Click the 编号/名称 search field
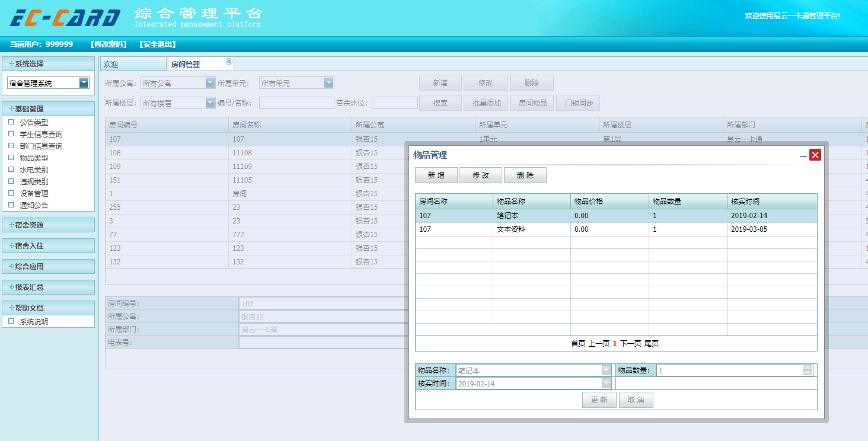Image resolution: width=868 pixels, height=441 pixels. [296, 103]
